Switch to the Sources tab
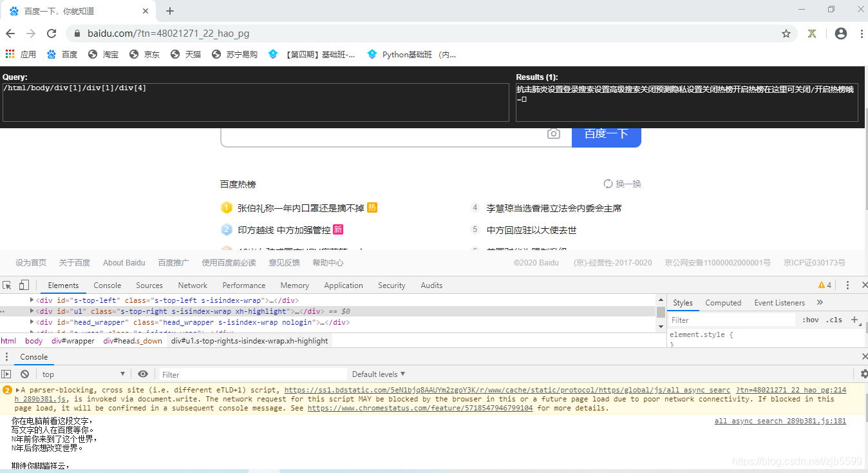Screen dimensions: 868x473 point(149,285)
